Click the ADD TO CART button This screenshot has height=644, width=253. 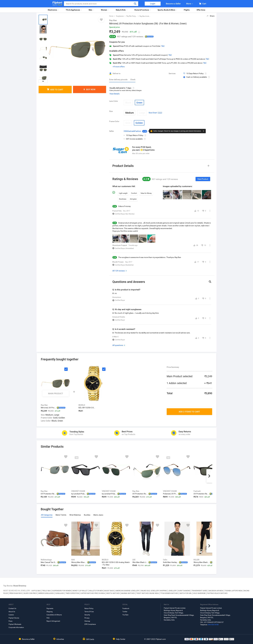pos(55,89)
